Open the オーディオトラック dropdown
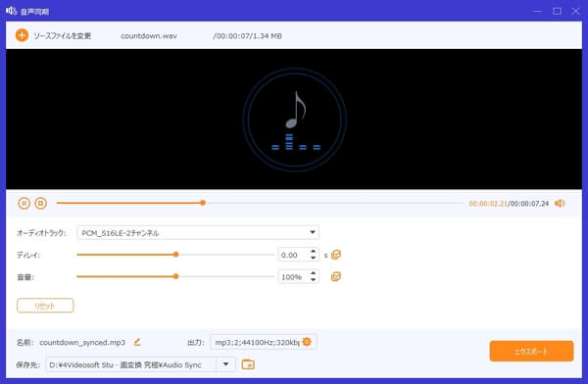This screenshot has width=588, height=384. tap(198, 232)
